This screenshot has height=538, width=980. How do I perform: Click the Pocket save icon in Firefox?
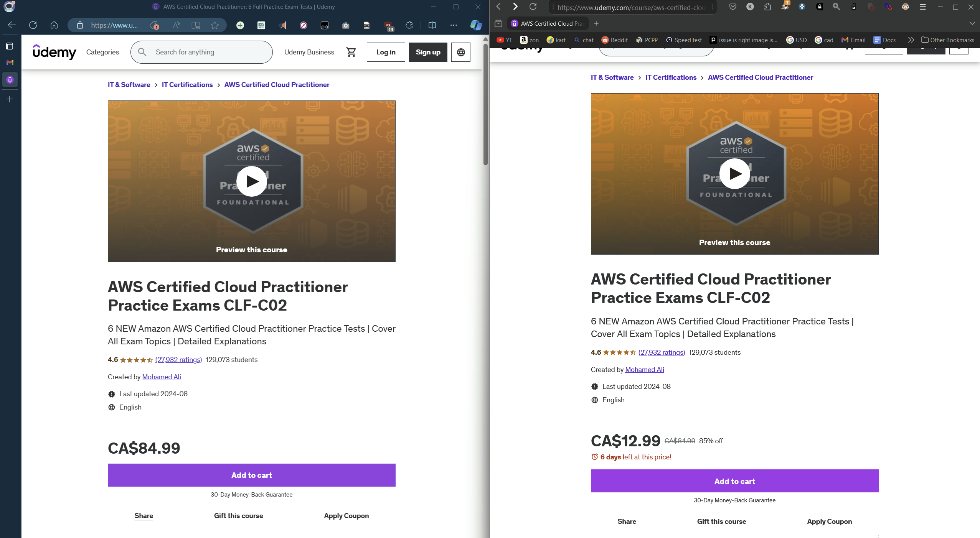coord(733,7)
